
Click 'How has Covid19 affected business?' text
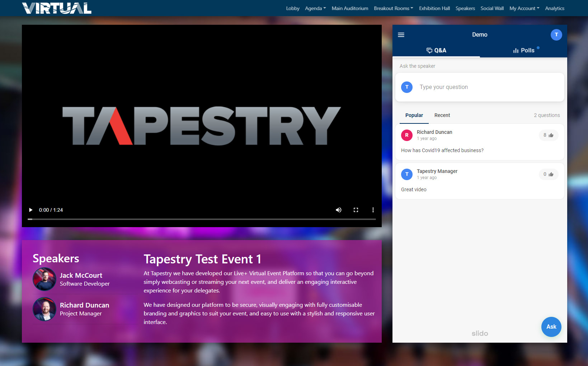click(x=442, y=150)
